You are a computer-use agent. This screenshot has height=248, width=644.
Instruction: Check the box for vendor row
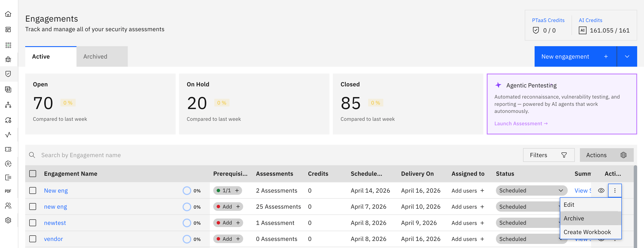[33, 239]
